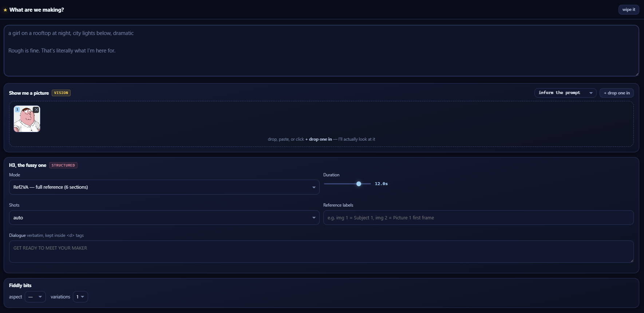The width and height of the screenshot is (644, 313).
Task: Open the variations dropdown
Action: click(x=80, y=297)
